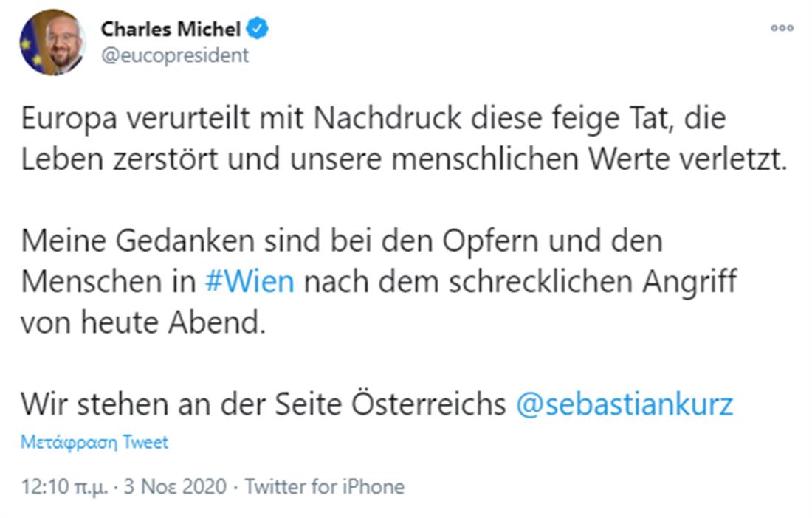Click the Μετάφραση Tweet translate link
This screenshot has width=812, height=518.
point(94,443)
